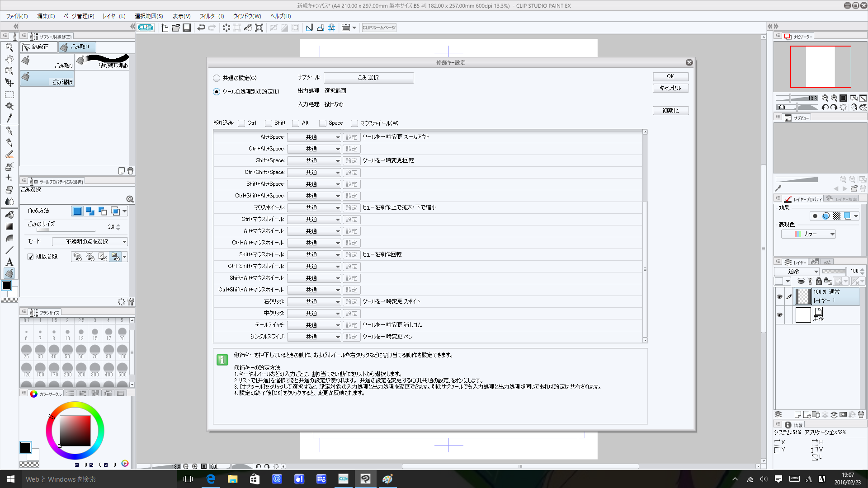The image size is (868, 488).
Task: Click the Undo arrow in toolbar
Action: coord(201,28)
